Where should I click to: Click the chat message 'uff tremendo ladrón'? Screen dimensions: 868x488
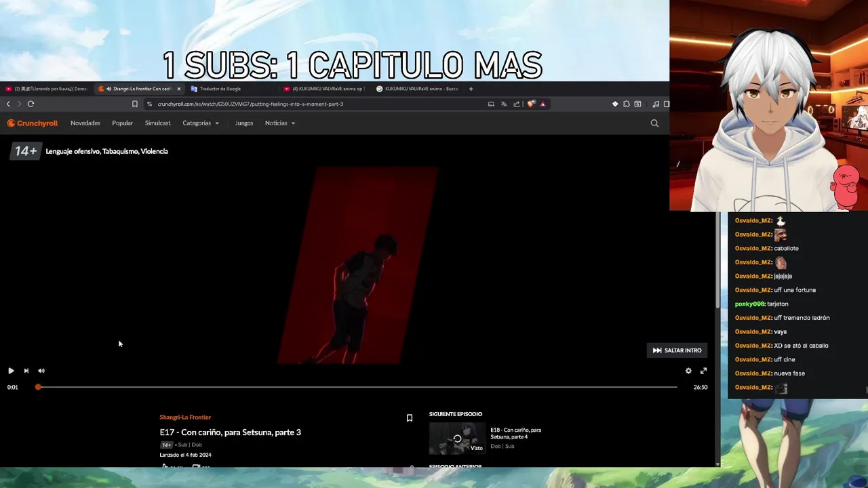pos(802,318)
